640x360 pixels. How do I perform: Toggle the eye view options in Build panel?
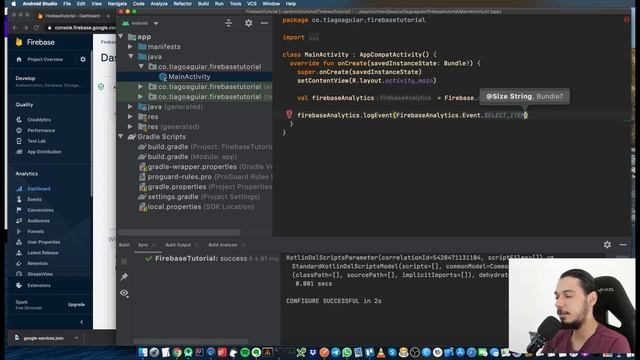pyautogui.click(x=124, y=293)
